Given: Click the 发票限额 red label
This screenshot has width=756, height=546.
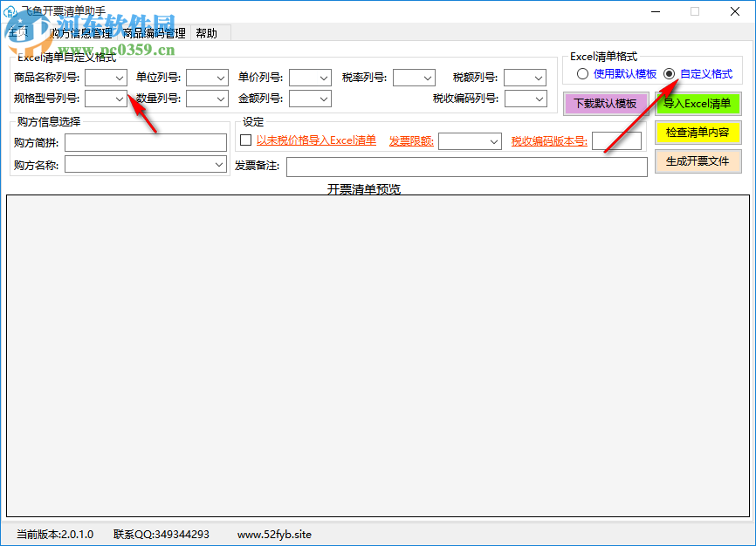Looking at the screenshot, I should click(411, 141).
